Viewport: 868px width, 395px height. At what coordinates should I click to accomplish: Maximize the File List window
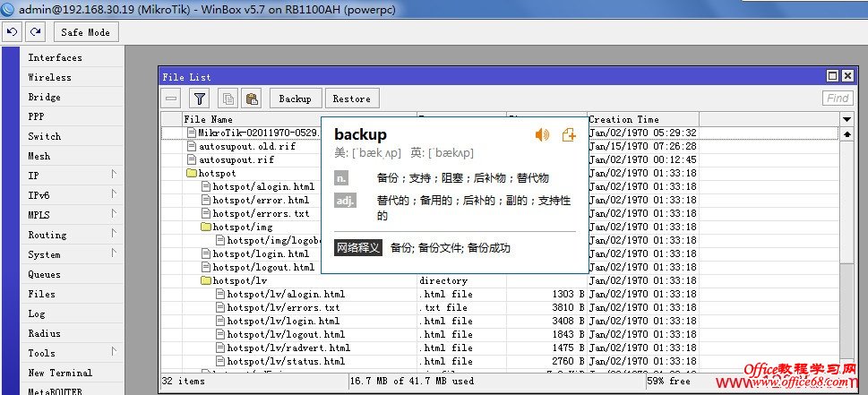tap(832, 76)
